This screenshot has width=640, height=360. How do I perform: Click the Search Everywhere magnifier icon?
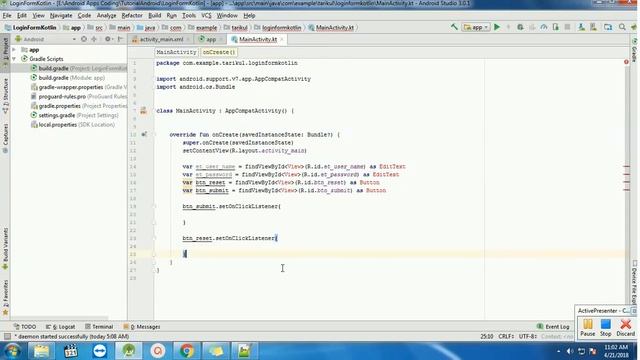622,27
